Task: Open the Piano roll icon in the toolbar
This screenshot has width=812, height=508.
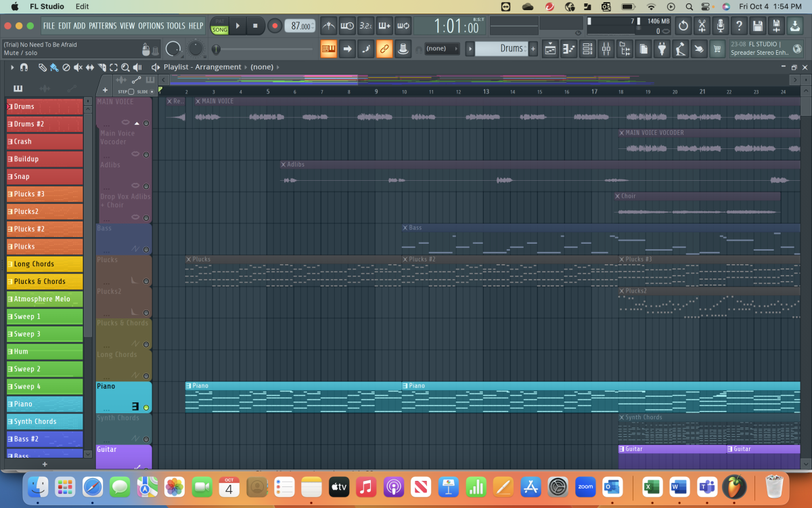Action: point(568,49)
